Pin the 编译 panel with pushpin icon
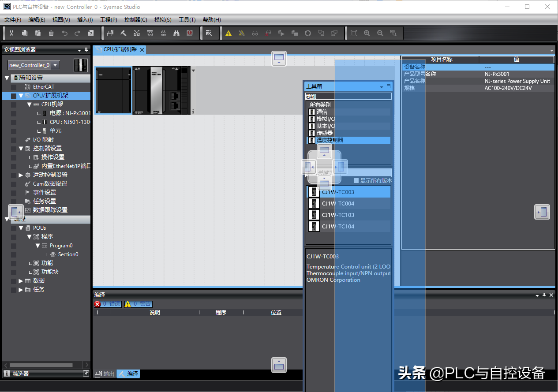The image size is (558, 392). coord(544,295)
